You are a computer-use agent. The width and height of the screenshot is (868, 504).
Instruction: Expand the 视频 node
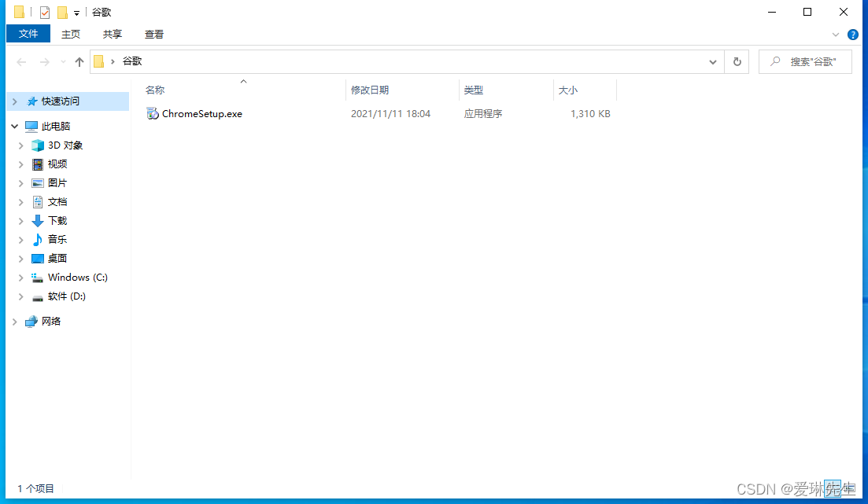21,164
